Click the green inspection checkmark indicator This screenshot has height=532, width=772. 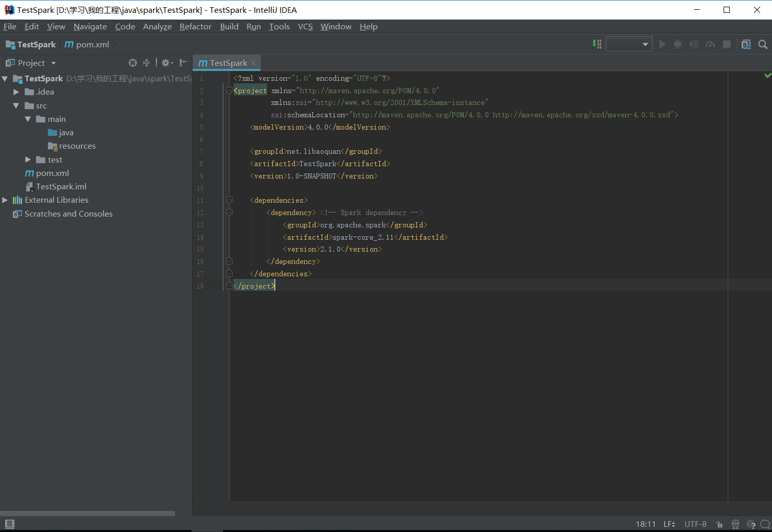tap(768, 76)
